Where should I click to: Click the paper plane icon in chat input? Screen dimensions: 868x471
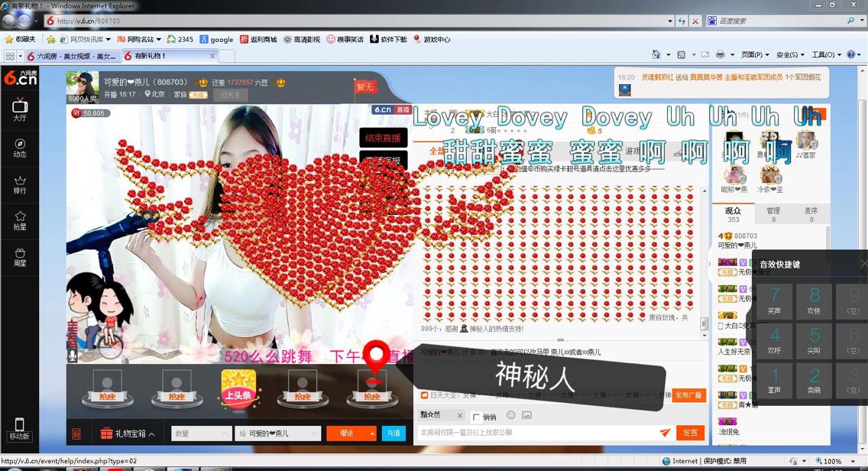(x=665, y=432)
